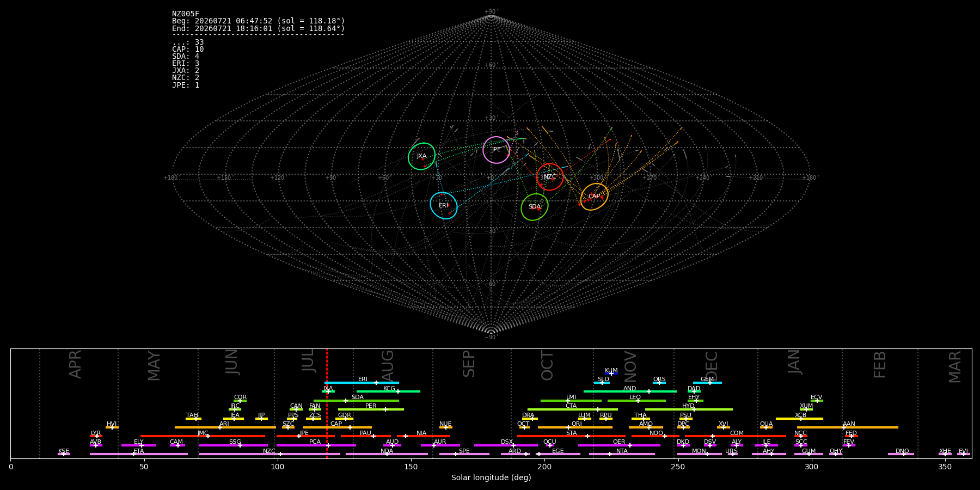Click the GEM shower peak marker
This screenshot has width=980, height=490.
tap(709, 383)
